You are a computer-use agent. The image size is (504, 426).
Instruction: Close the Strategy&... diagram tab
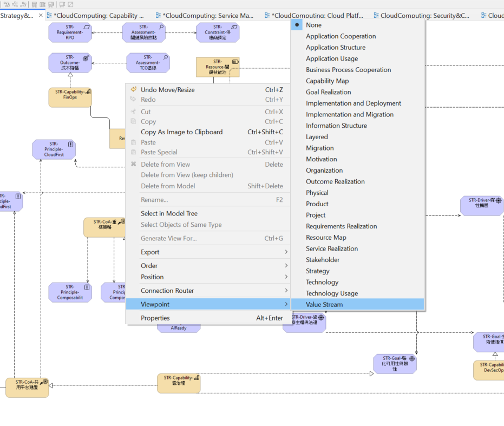click(41, 15)
